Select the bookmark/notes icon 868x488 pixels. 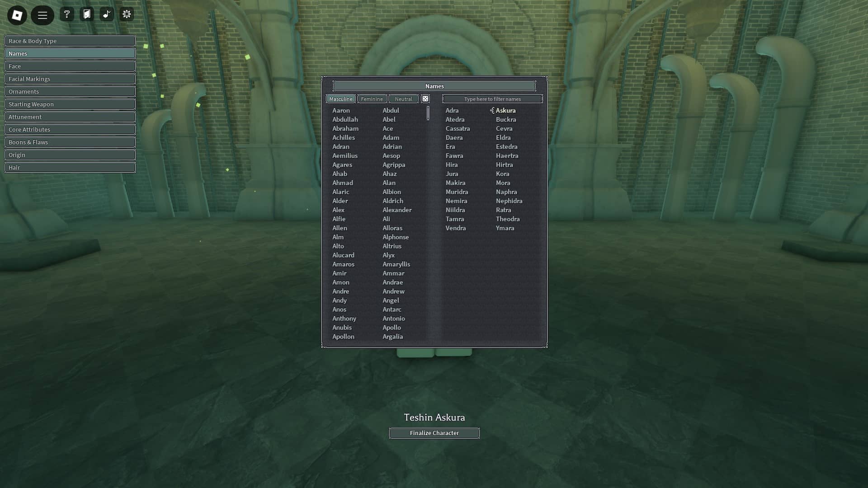click(86, 14)
